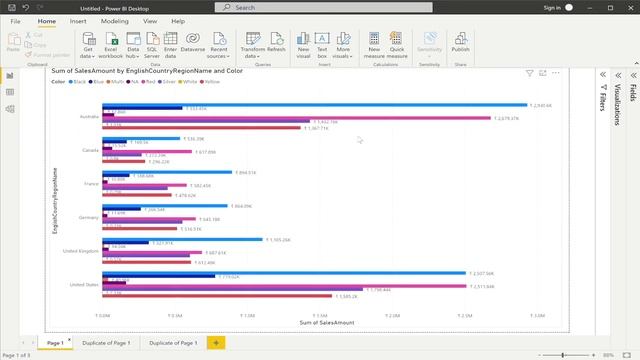Click the chart title text

coord(147,71)
